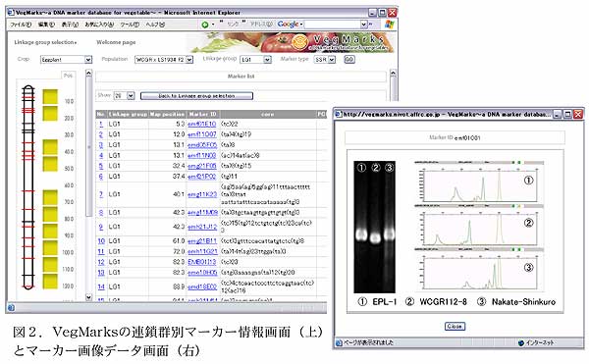
Task: Click the gel electrophoresis image in the popup
Action: tap(375, 227)
